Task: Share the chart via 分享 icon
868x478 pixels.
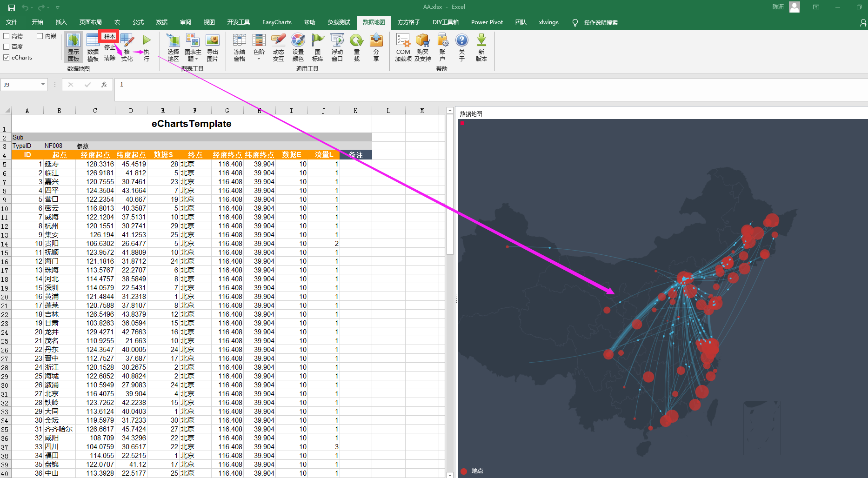Action: click(x=376, y=46)
